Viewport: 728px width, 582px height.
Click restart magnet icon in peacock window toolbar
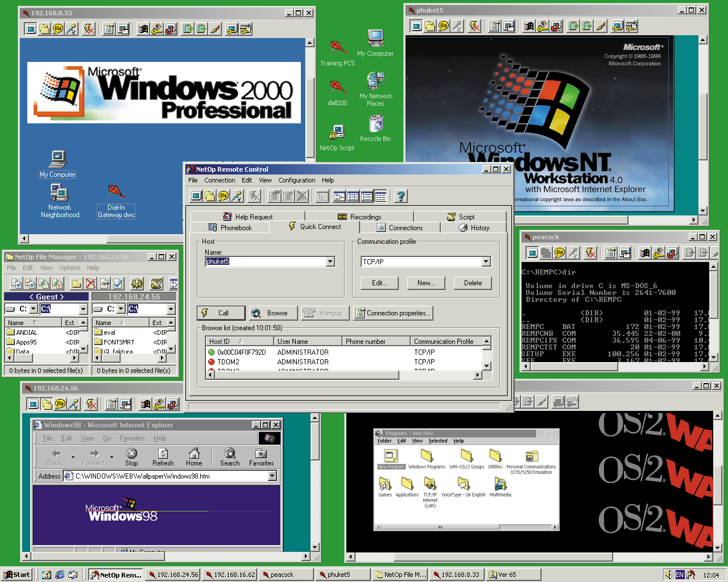click(x=672, y=253)
